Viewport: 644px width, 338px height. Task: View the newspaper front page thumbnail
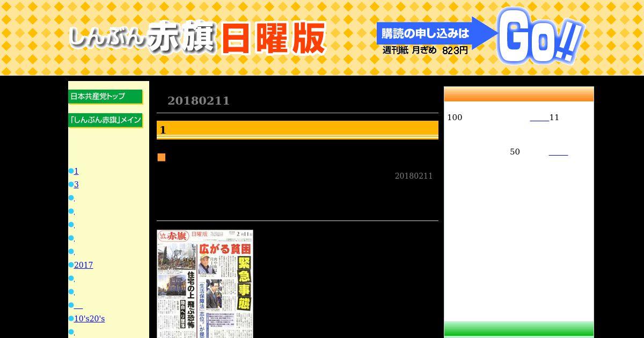tap(205, 284)
